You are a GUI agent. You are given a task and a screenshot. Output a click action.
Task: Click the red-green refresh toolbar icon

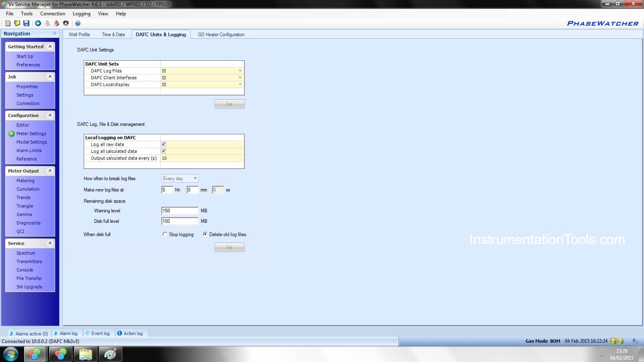[66, 23]
